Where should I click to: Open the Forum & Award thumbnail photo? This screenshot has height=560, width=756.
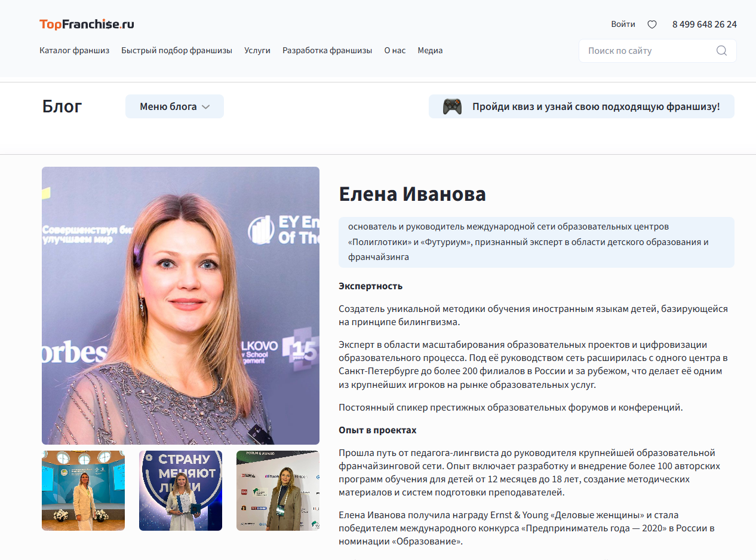point(278,491)
